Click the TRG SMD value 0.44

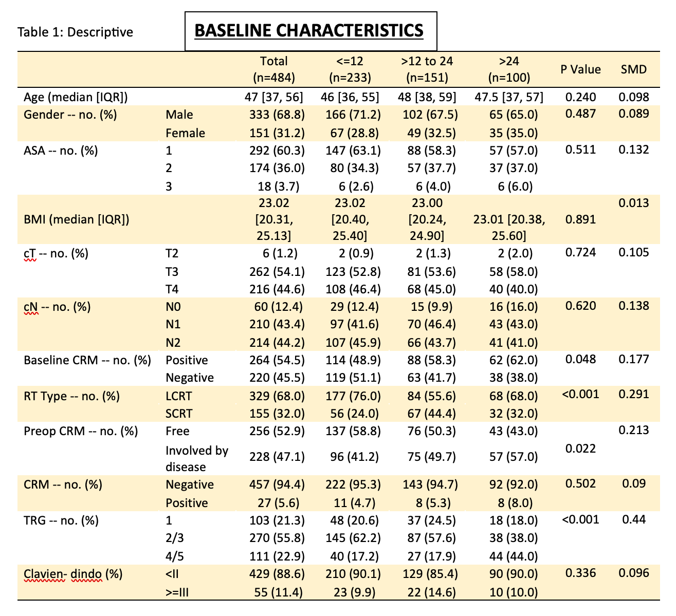click(x=633, y=519)
